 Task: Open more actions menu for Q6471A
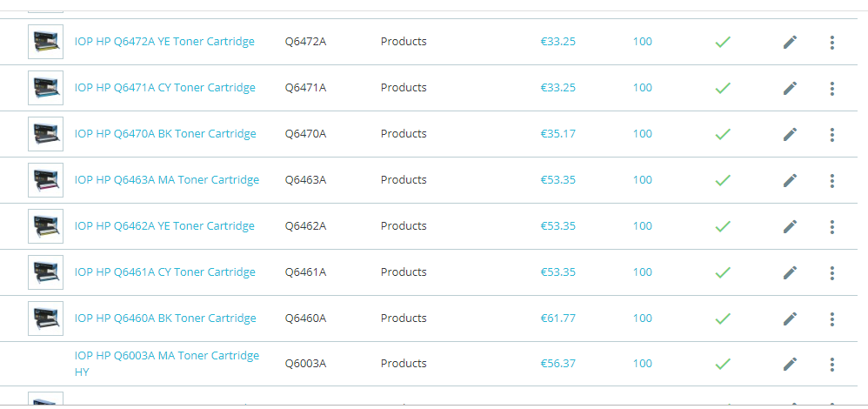[x=832, y=88]
